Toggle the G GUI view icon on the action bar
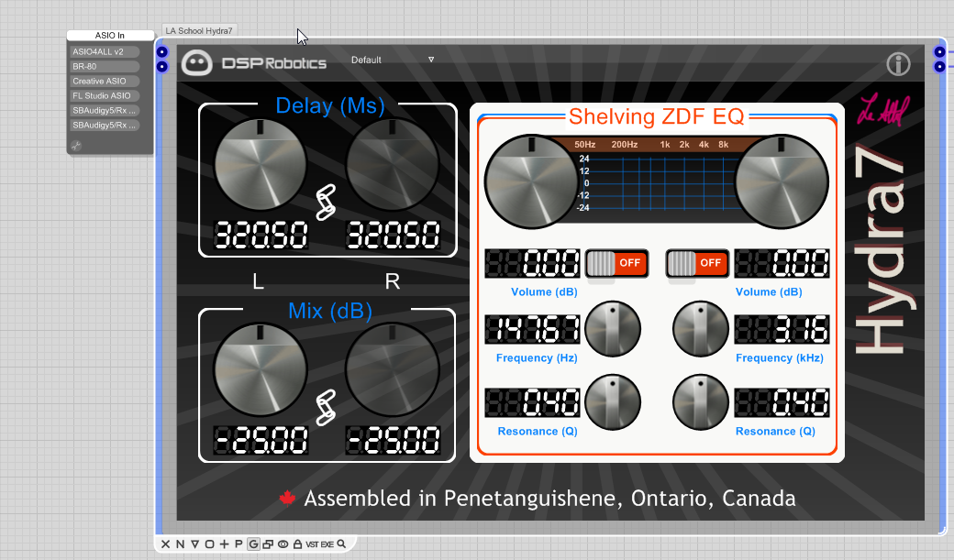Image resolution: width=954 pixels, height=560 pixels. 253,544
